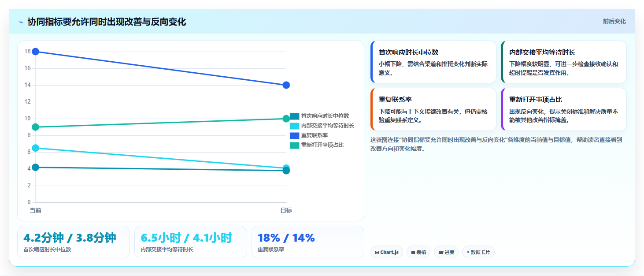This screenshot has height=276, width=644.
Task: Click the 目标 x-axis label
Action: click(x=286, y=210)
